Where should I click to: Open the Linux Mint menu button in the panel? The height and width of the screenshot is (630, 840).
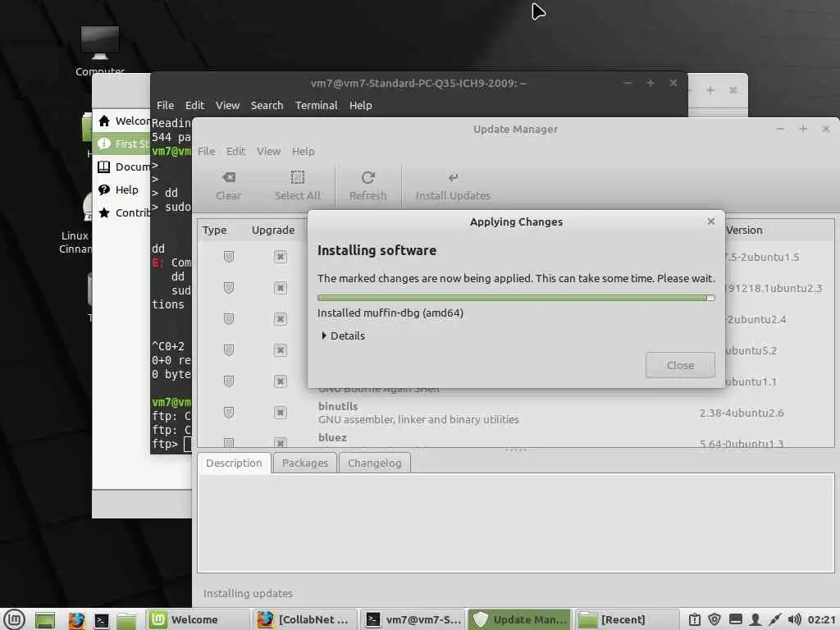tap(14, 620)
